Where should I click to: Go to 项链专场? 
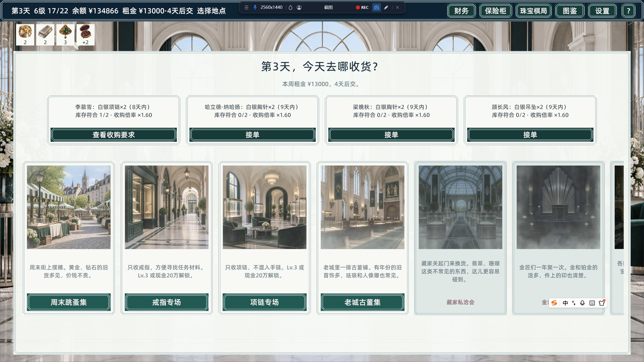pos(265,302)
